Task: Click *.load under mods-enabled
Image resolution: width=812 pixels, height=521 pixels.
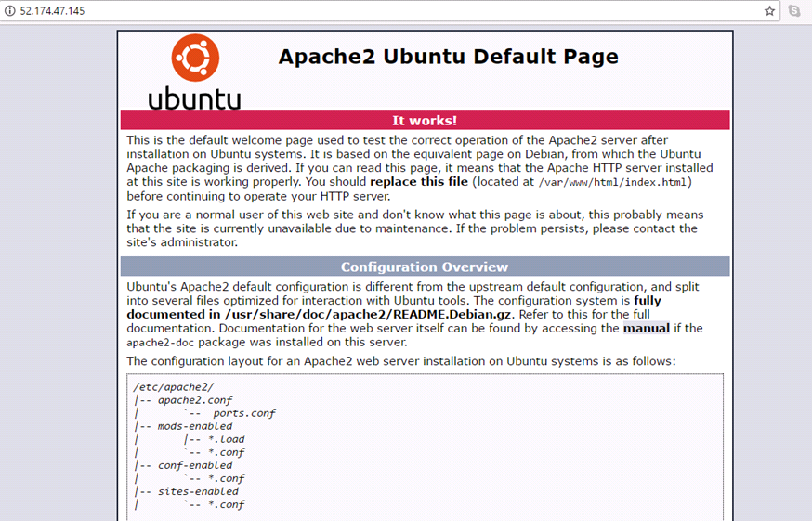Action: (227, 439)
